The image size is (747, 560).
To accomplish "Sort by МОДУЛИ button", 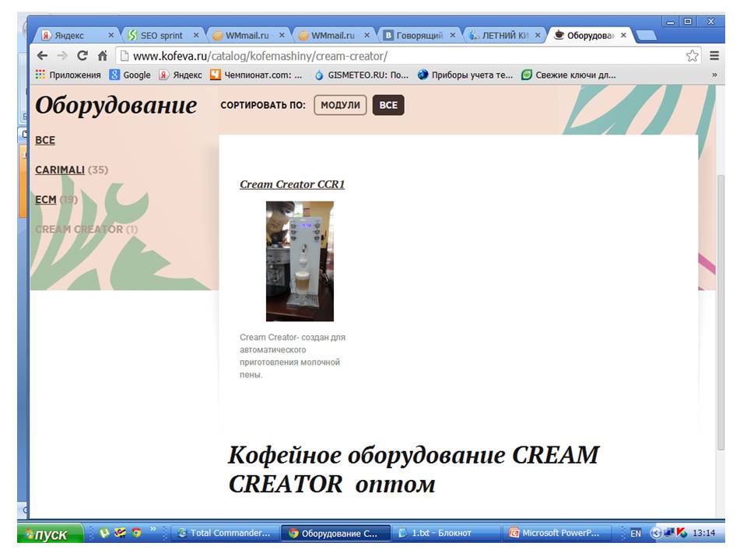I will click(340, 105).
